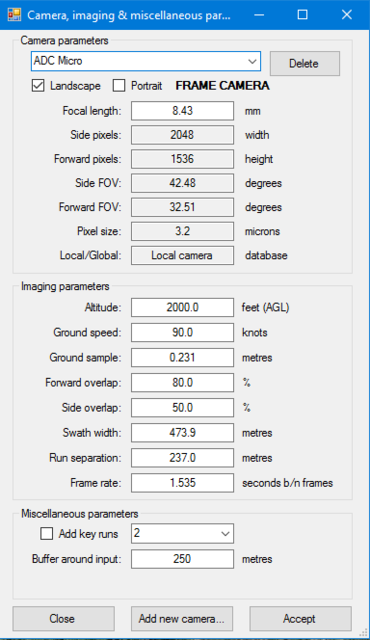The height and width of the screenshot is (640, 370).
Task: Tick the Portrait orientation checkbox
Action: click(119, 86)
